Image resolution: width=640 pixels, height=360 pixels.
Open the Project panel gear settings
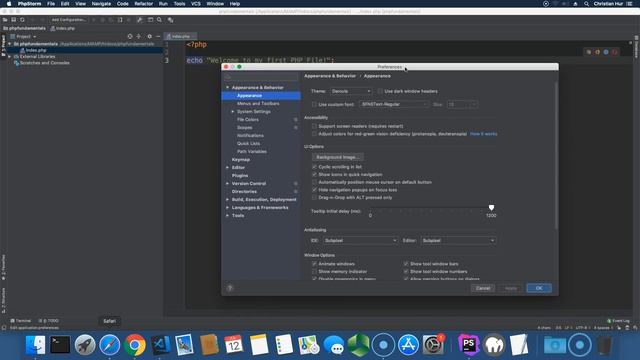(x=149, y=36)
